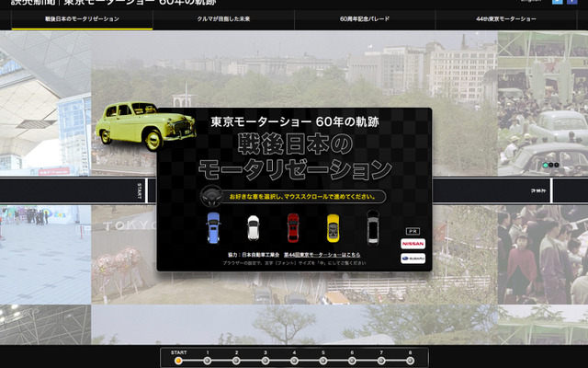
Task: Jump to timeline marker 8
Action: coord(411,361)
